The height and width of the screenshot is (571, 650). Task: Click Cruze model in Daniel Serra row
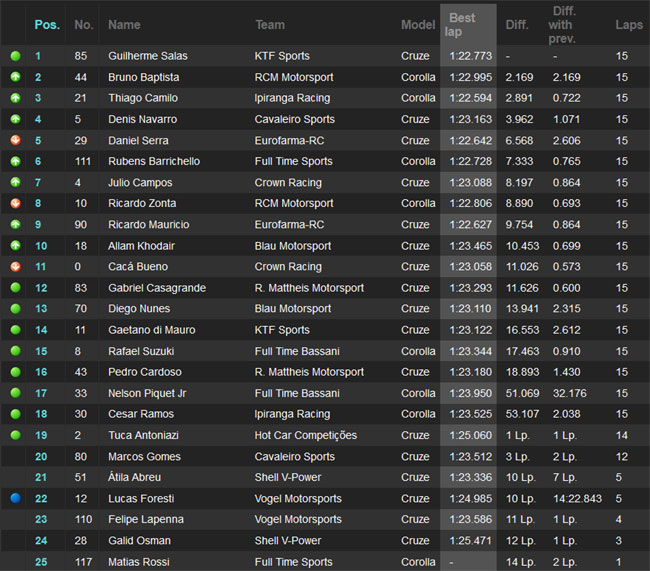pyautogui.click(x=415, y=141)
